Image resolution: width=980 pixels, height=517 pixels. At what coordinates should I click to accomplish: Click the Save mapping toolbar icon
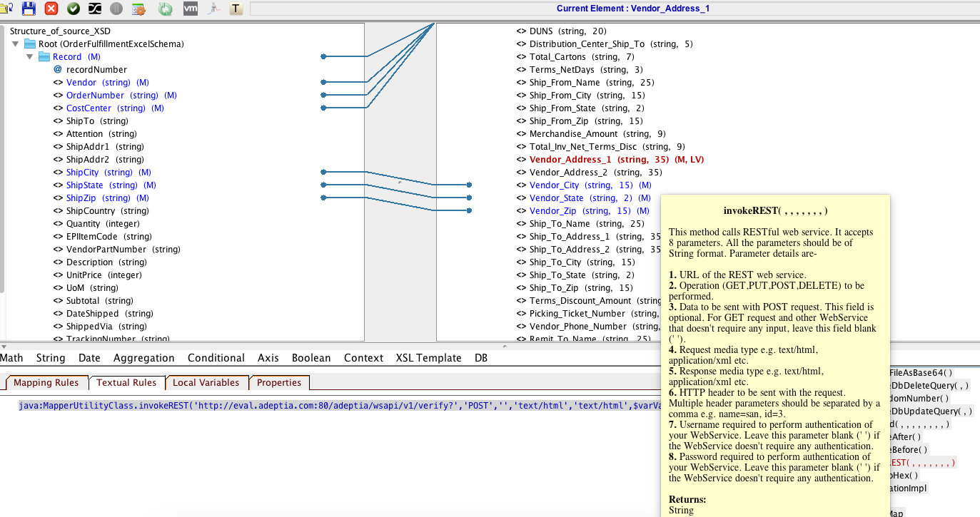[30, 9]
